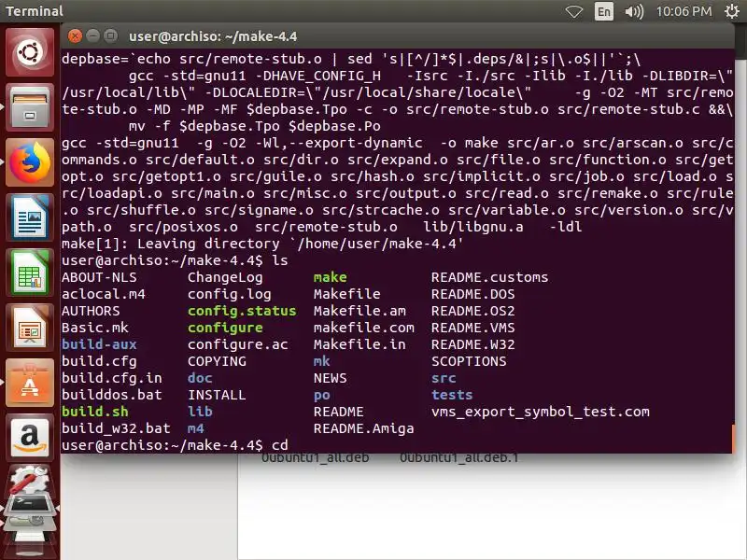The image size is (747, 560).
Task: Click 'README.DOS' file name
Action: [x=473, y=294]
